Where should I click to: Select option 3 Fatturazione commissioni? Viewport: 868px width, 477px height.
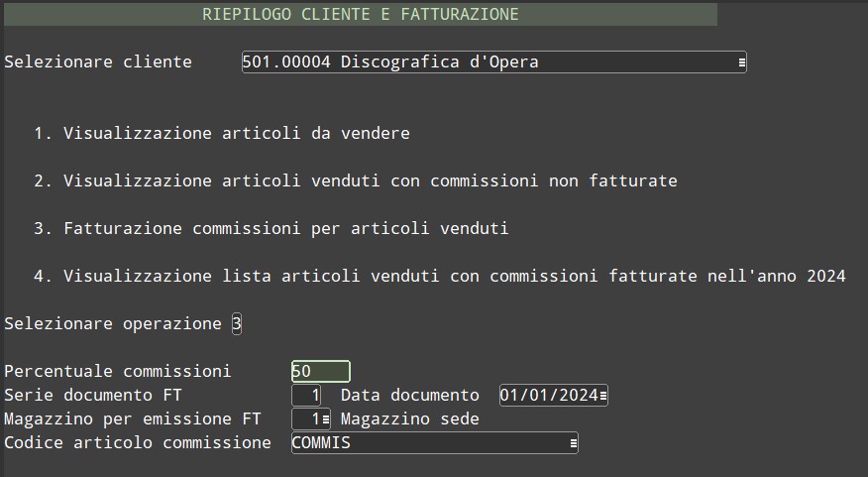(x=271, y=228)
